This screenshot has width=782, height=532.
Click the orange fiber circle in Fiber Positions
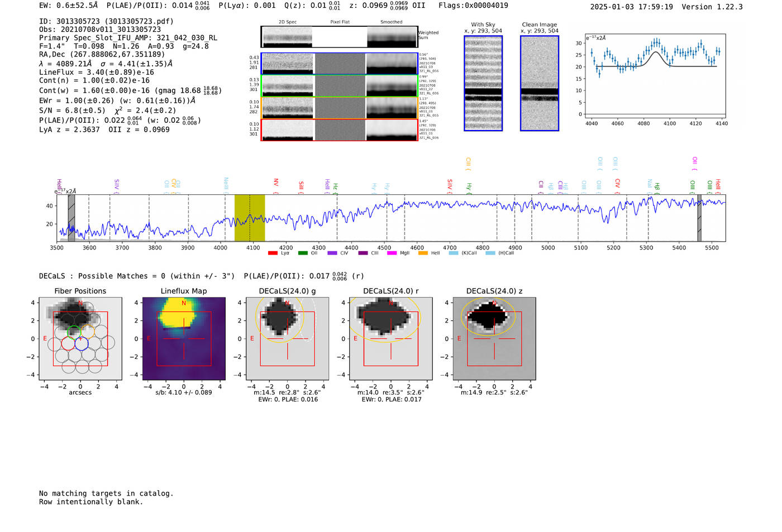pos(88,331)
